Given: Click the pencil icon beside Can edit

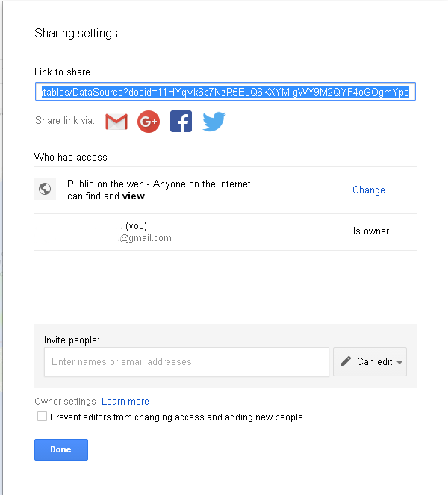Looking at the screenshot, I should pyautogui.click(x=346, y=361).
